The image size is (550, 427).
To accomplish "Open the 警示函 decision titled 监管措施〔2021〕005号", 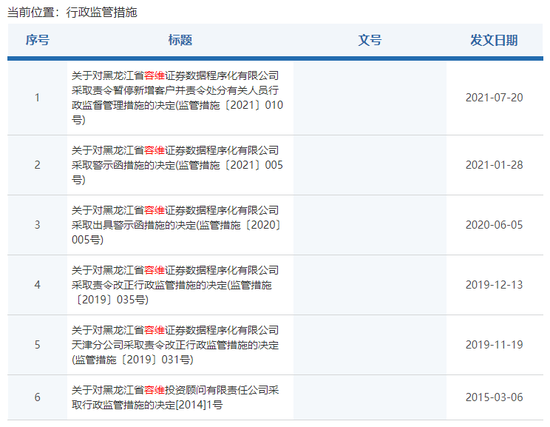I will 177,165.
